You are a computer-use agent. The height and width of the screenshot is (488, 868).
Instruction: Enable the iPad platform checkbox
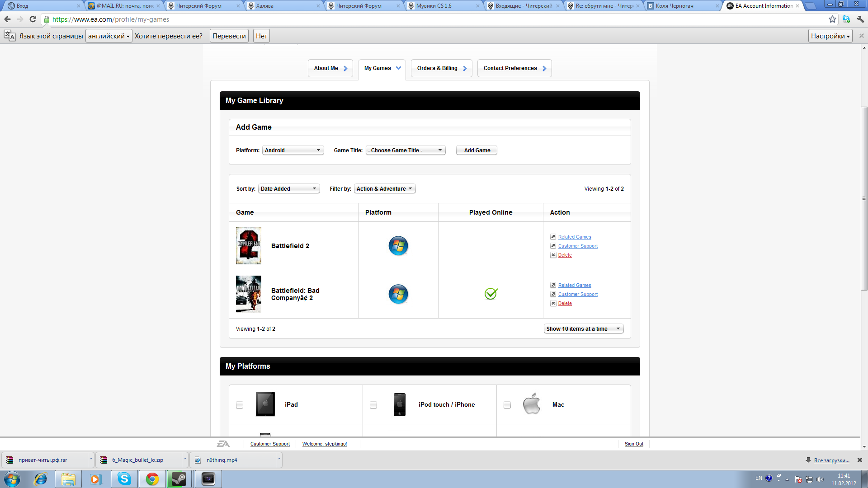click(x=240, y=405)
